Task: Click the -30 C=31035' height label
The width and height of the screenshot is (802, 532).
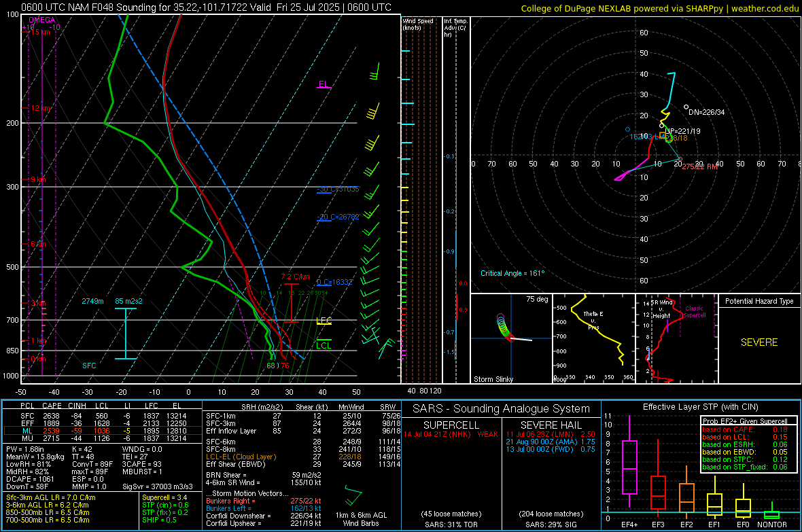Action: point(338,190)
